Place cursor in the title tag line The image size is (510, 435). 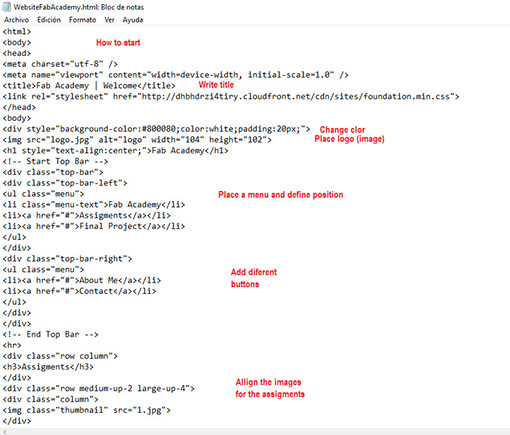[x=89, y=86]
